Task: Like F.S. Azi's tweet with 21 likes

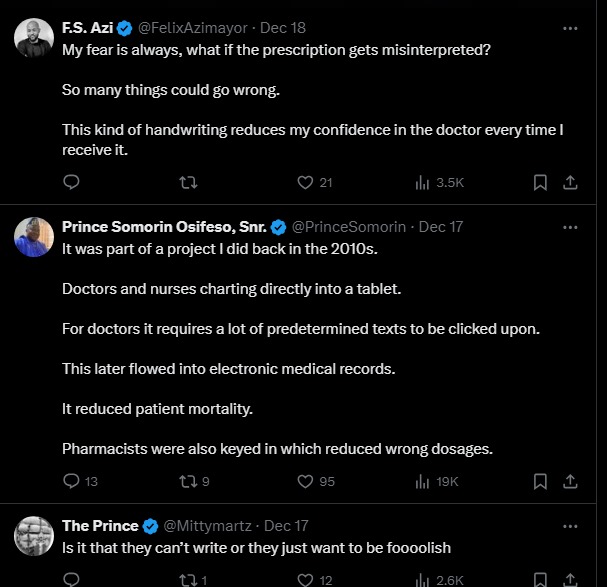Action: coord(306,182)
